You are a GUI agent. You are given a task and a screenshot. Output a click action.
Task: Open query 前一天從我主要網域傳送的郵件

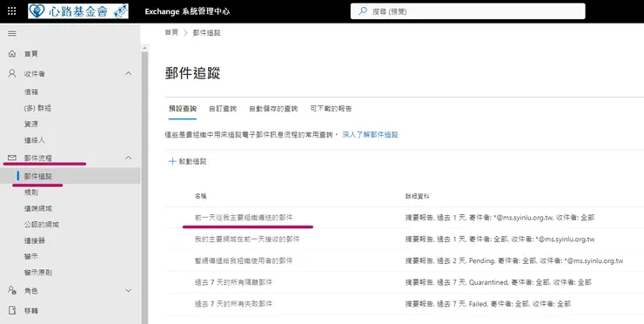pos(244,218)
